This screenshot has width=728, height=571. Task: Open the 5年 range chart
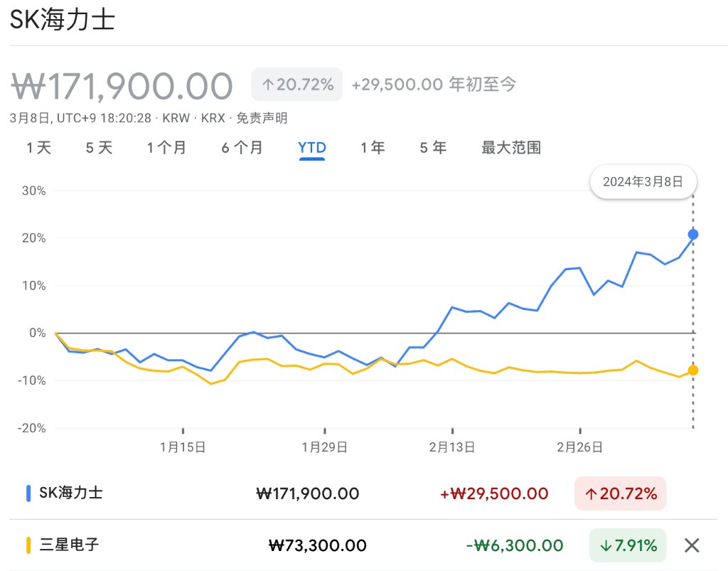433,148
